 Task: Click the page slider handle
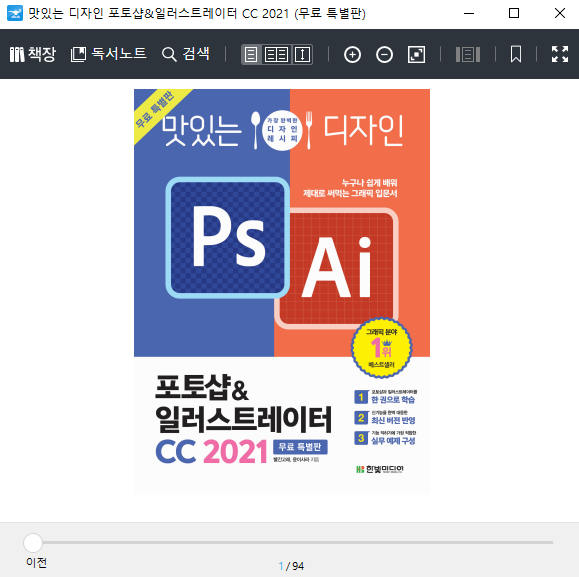click(33, 542)
